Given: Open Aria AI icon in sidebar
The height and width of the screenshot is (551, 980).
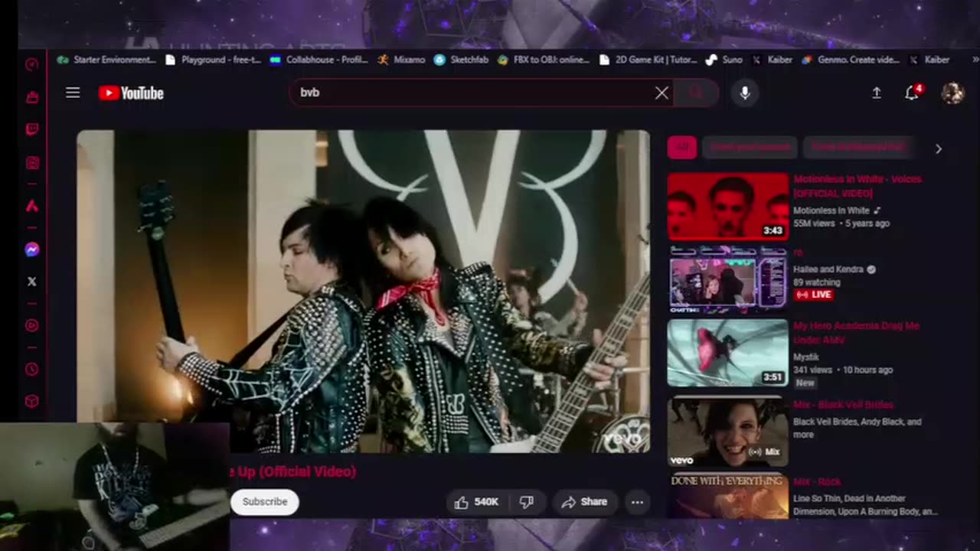Looking at the screenshot, I should tap(31, 205).
